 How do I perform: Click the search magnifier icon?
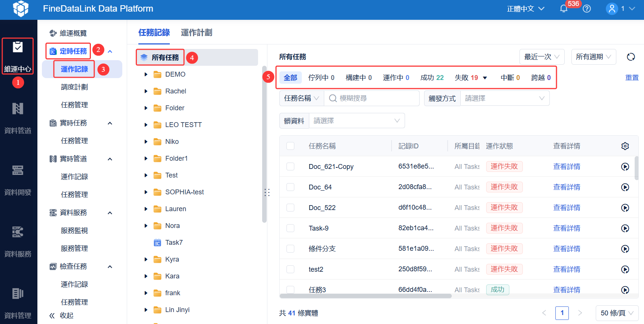point(333,98)
